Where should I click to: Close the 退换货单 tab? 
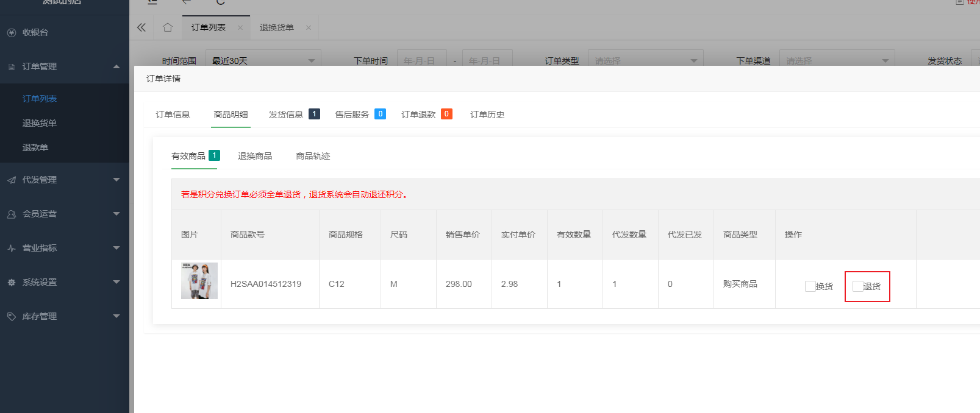[x=309, y=28]
